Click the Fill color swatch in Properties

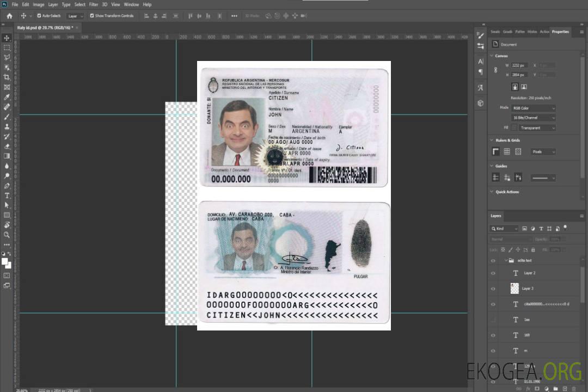[514, 128]
